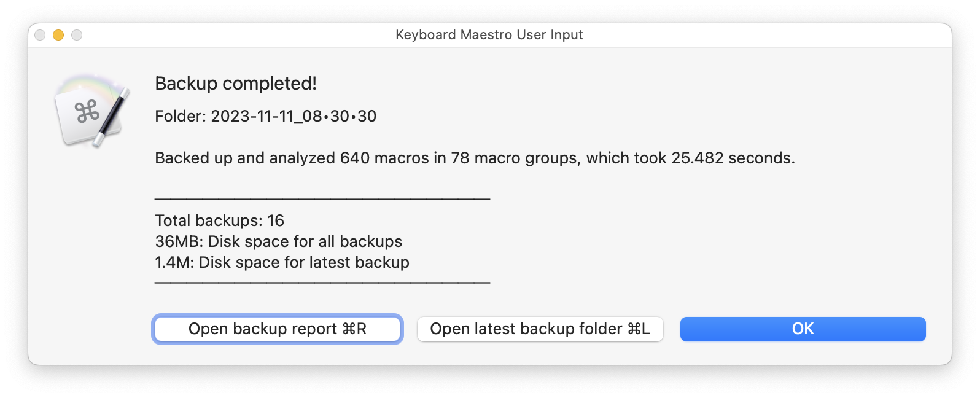Dismiss the backup completion dialog
Screen dimensions: 980x398
click(x=802, y=329)
